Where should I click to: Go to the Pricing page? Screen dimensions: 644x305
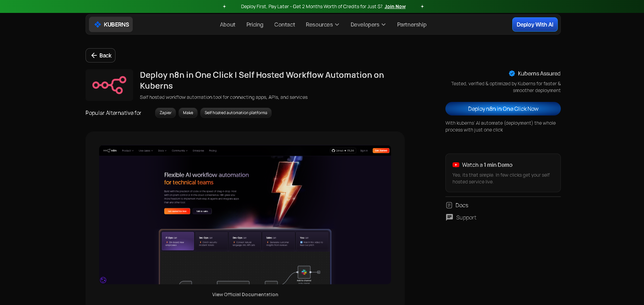click(255, 24)
